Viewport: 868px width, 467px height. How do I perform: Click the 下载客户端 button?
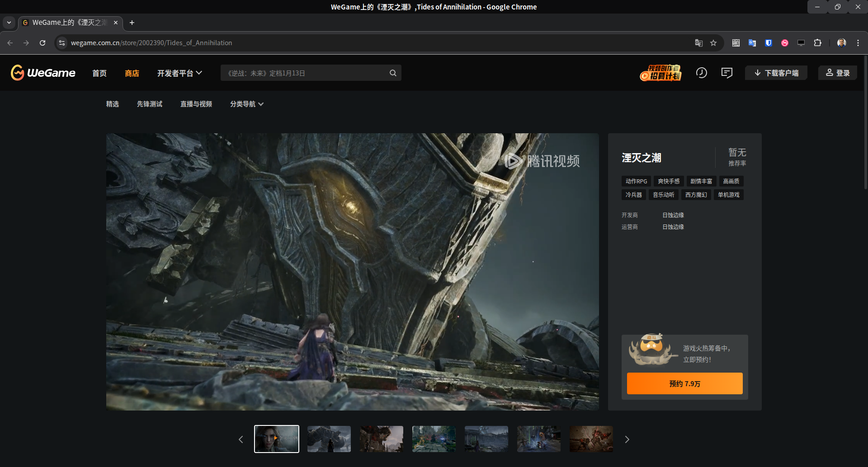[x=776, y=73]
